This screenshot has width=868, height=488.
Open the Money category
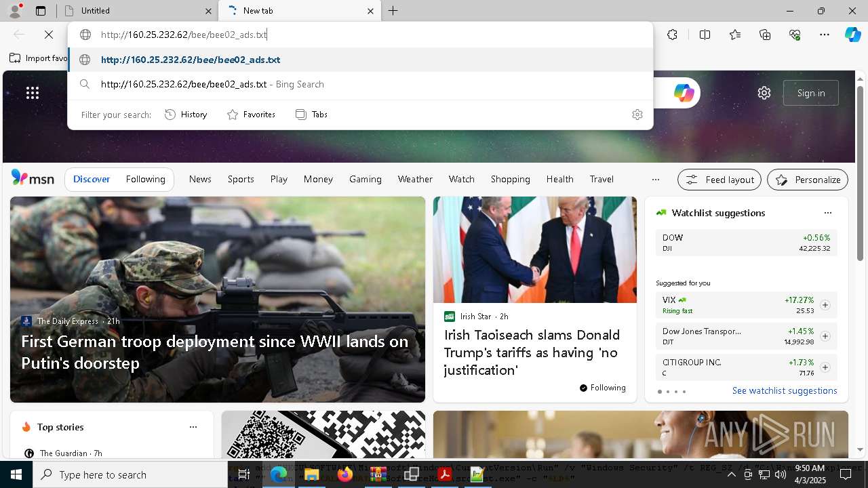tap(318, 179)
